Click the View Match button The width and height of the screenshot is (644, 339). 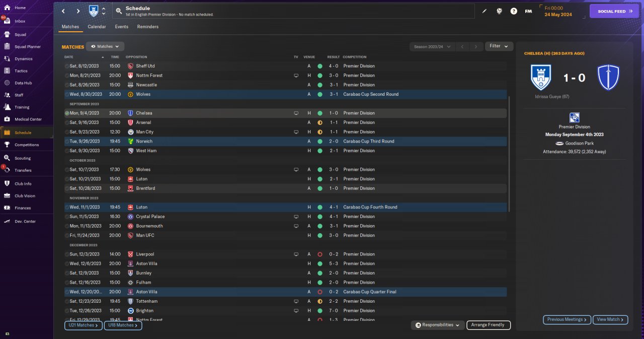611,319
